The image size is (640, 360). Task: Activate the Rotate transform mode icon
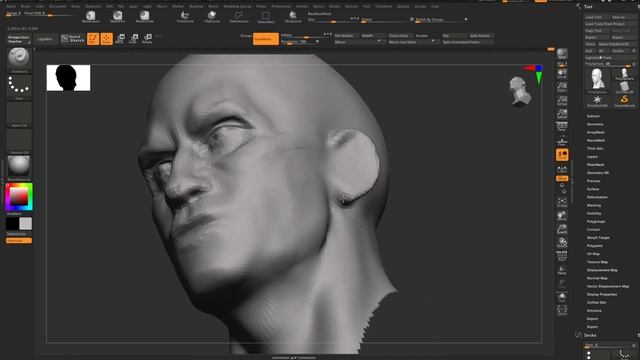click(x=147, y=39)
